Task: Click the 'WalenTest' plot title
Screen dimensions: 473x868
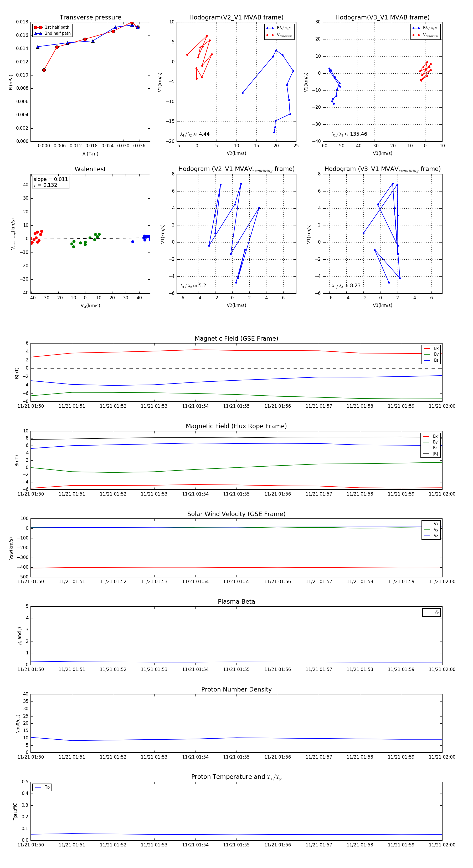Action: [x=90, y=169]
